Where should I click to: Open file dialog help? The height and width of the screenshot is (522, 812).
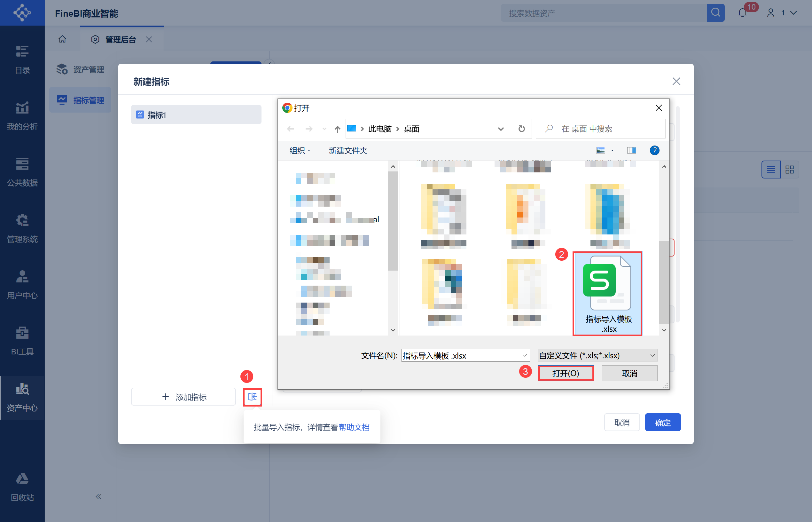click(654, 150)
